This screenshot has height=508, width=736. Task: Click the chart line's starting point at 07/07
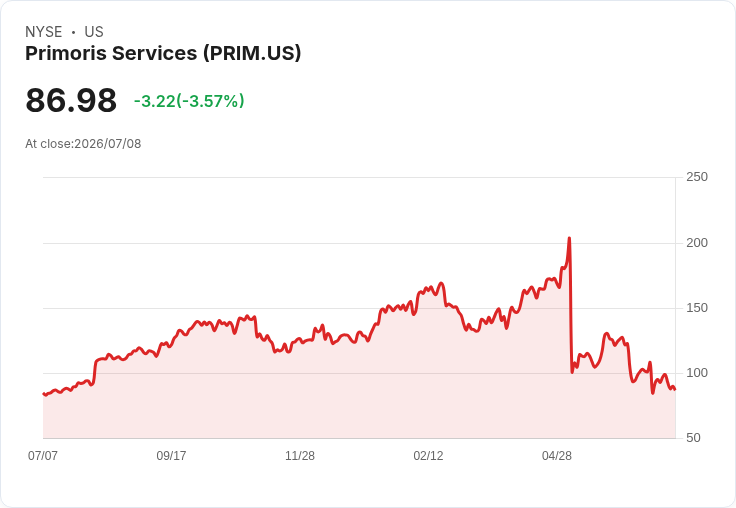[44, 394]
